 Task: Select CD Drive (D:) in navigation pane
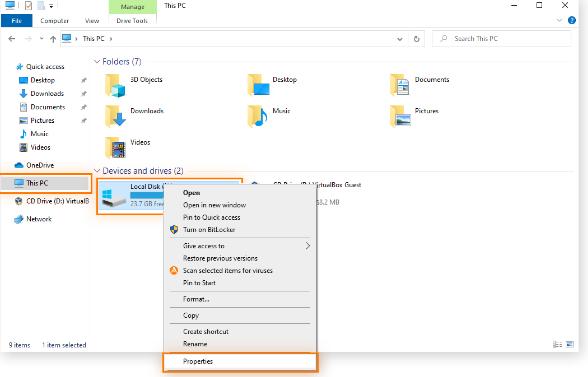point(52,201)
